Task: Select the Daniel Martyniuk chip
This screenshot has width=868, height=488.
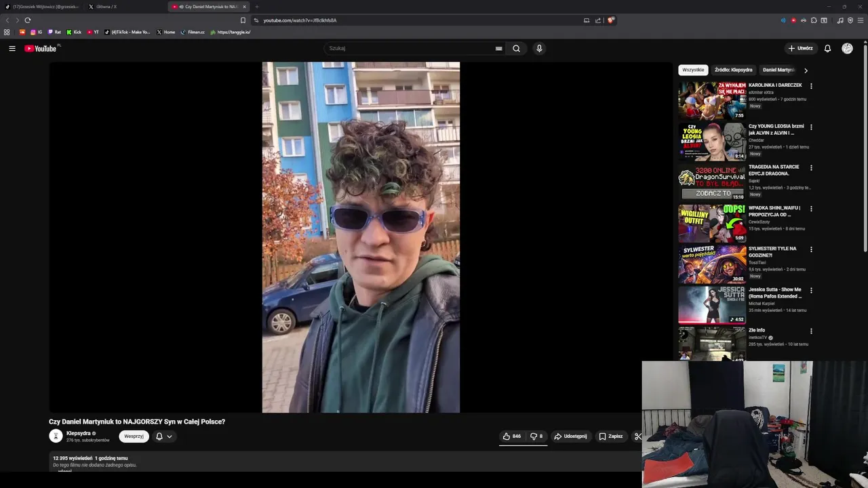Action: (x=778, y=70)
